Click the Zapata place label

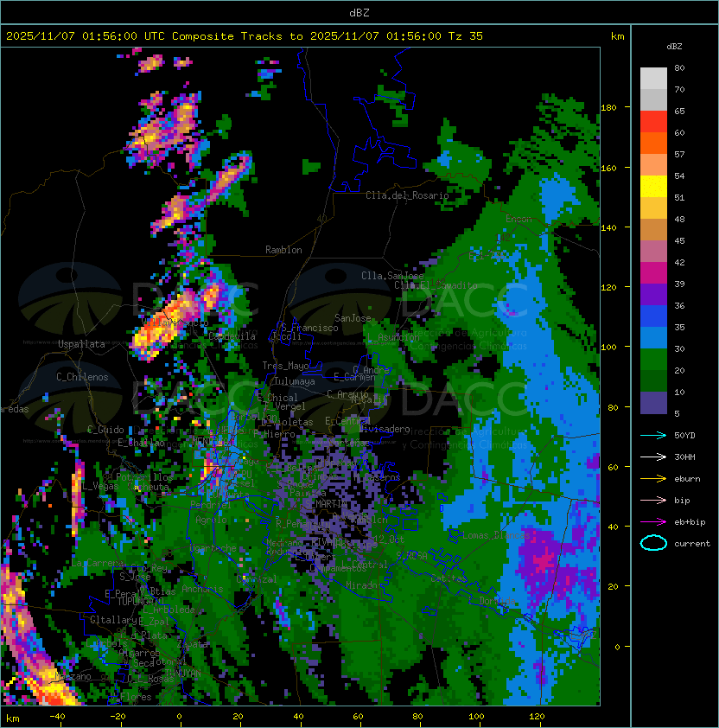click(x=192, y=644)
